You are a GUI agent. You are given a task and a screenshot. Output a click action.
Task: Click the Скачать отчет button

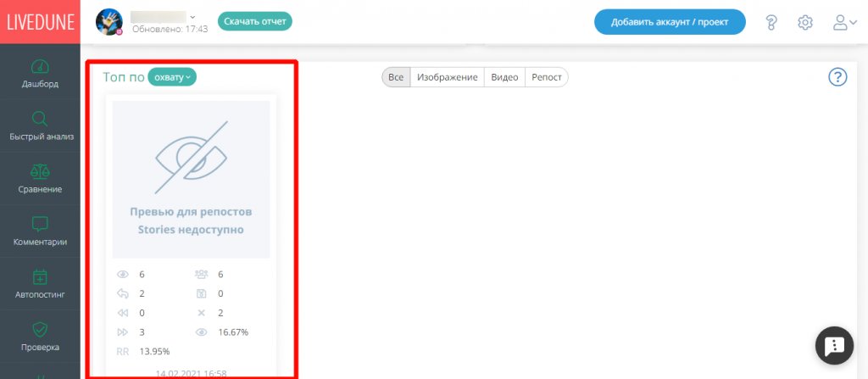point(255,21)
